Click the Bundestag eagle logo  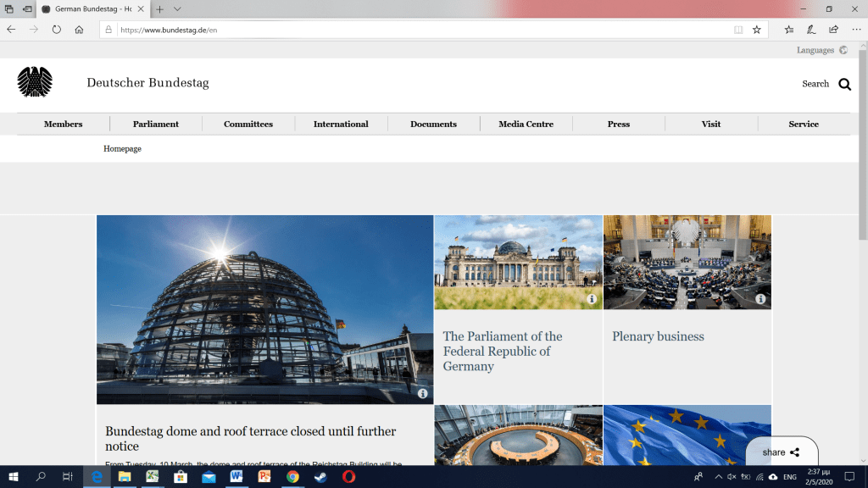pos(35,82)
